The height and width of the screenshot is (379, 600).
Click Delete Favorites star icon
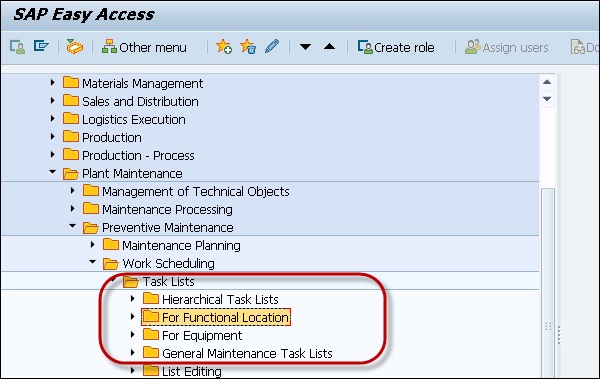point(248,47)
